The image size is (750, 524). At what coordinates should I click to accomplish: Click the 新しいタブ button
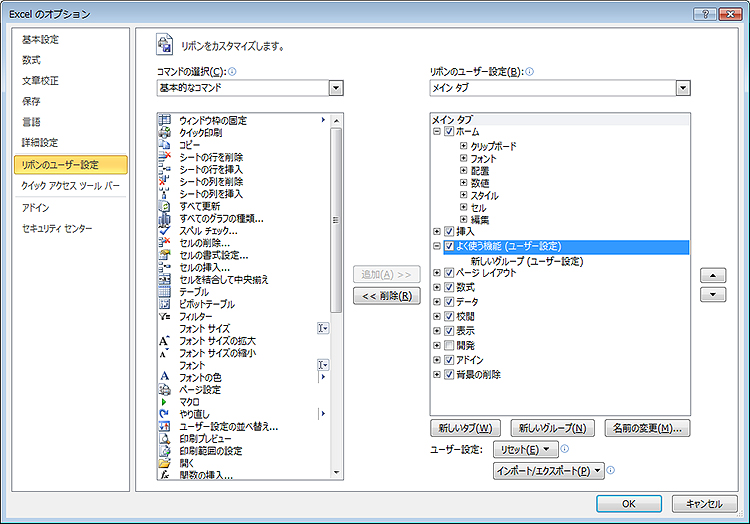[465, 428]
